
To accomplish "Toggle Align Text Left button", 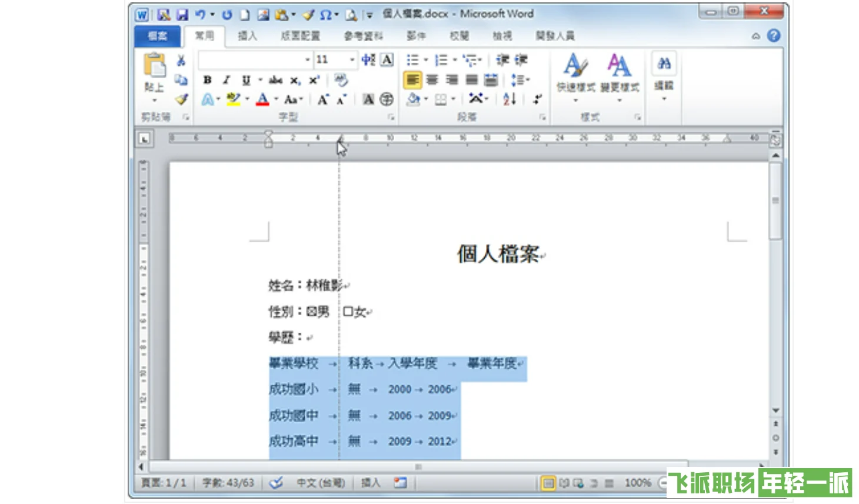I will click(412, 79).
